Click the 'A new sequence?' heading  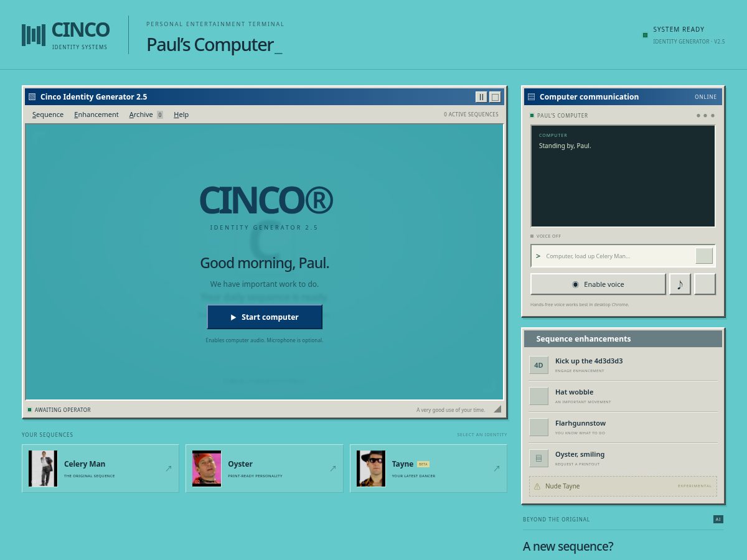pos(568,546)
